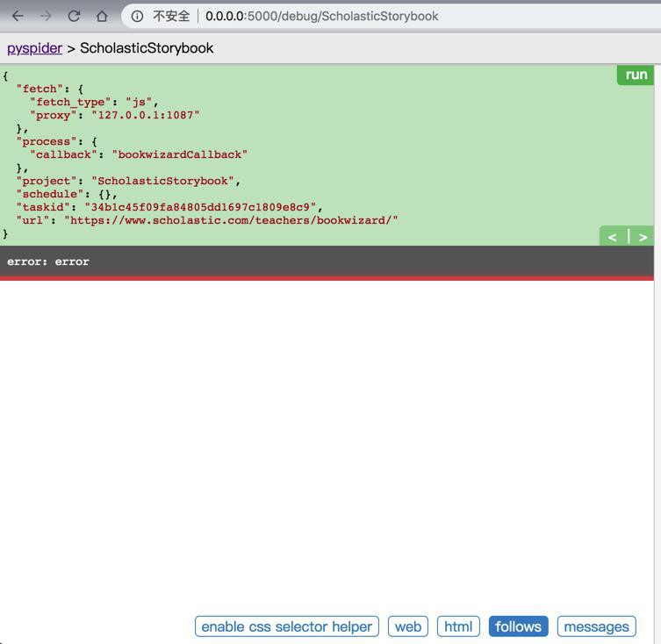Click the "fetch_type" key in task JSON
The height and width of the screenshot is (644, 661).
coord(70,102)
